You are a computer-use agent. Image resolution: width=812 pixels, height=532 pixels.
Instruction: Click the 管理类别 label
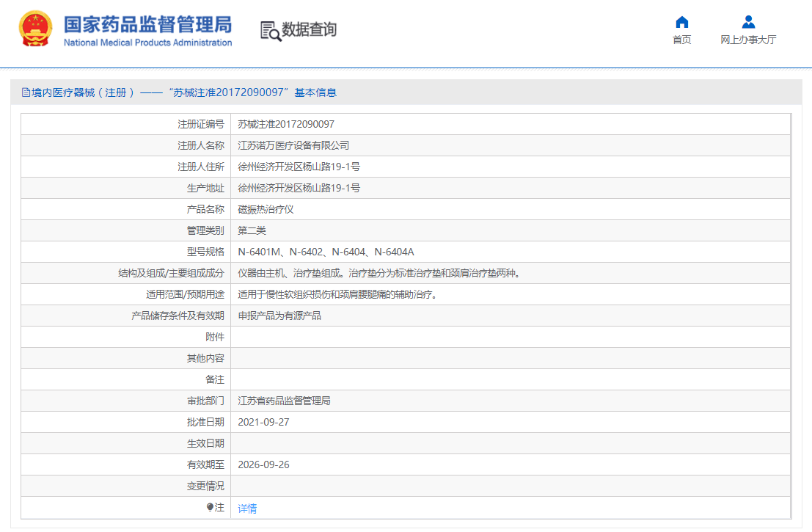205,230
